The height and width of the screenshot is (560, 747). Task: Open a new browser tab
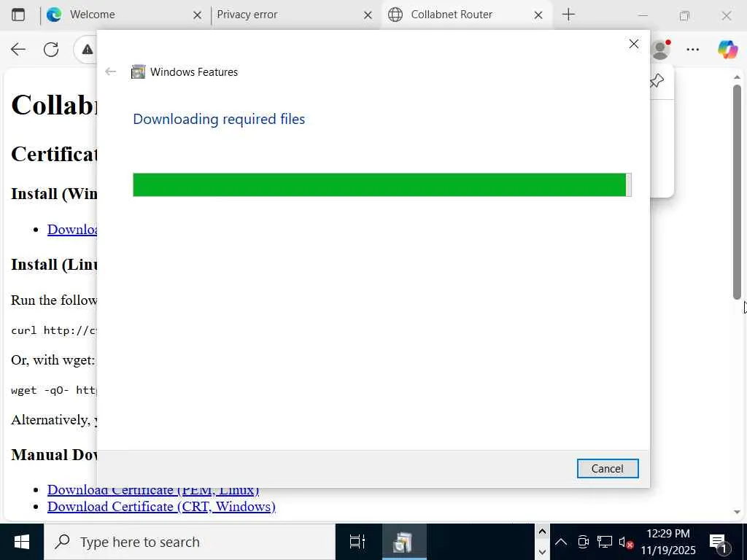tap(569, 15)
